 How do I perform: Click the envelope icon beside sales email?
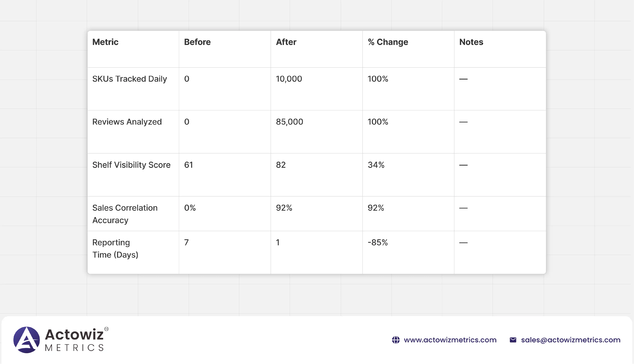click(513, 340)
